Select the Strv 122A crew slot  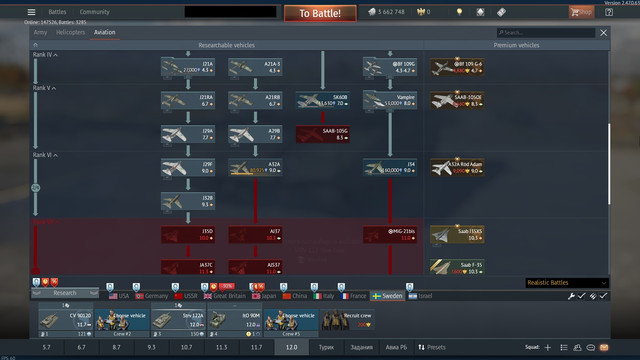[x=178, y=320]
